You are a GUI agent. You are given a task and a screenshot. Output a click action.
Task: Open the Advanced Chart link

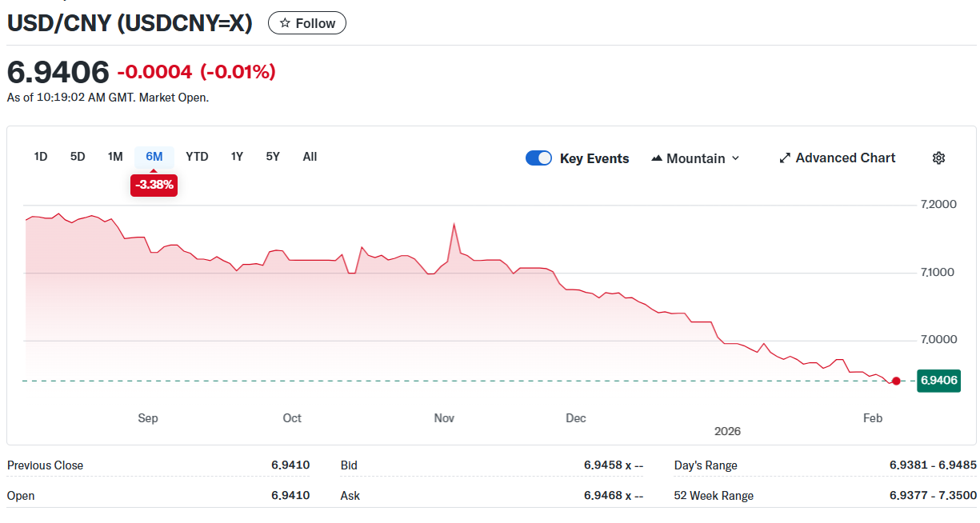(845, 158)
